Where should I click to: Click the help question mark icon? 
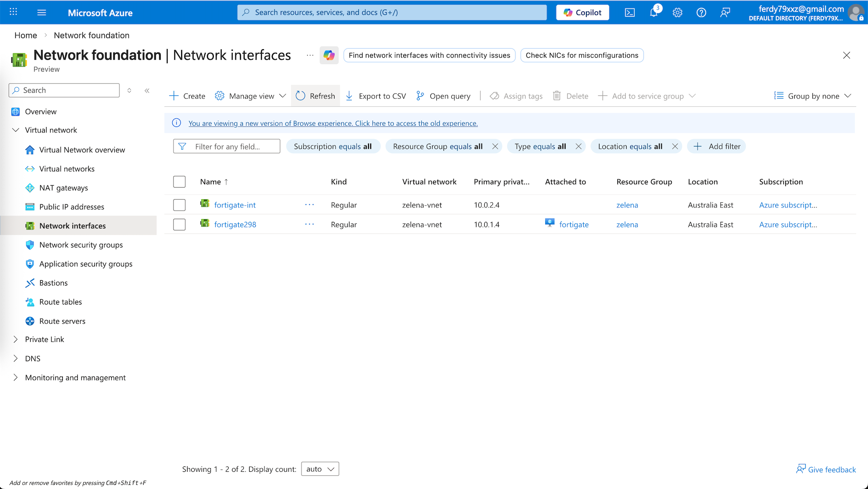pos(701,13)
